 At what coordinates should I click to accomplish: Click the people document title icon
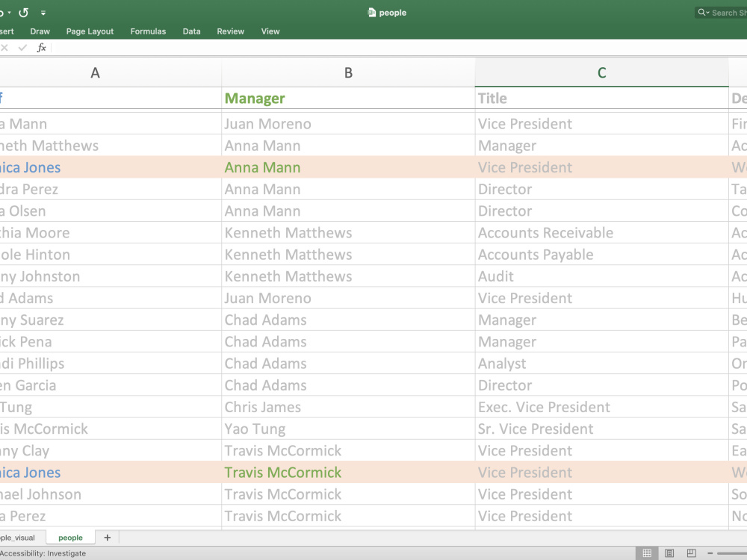click(371, 13)
